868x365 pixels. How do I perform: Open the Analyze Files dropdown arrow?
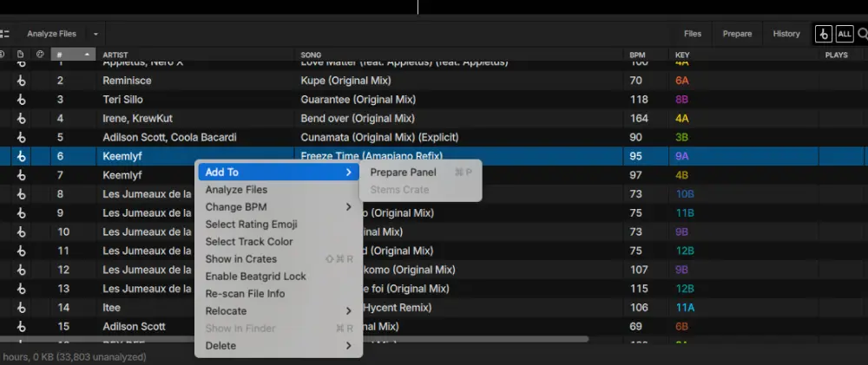[x=95, y=34]
